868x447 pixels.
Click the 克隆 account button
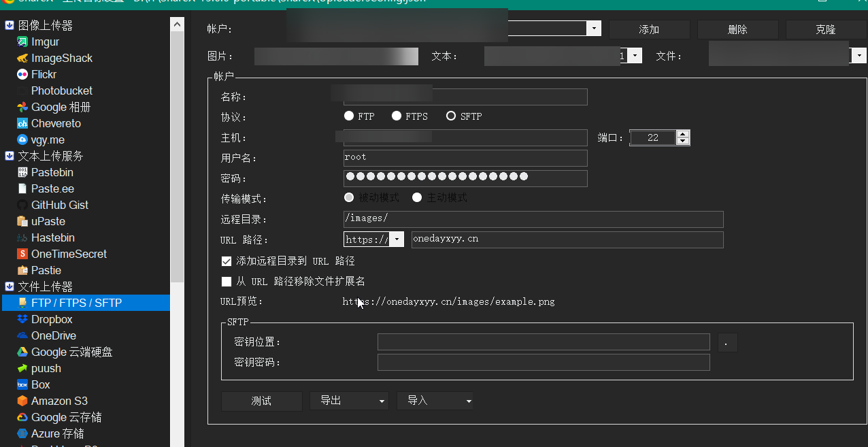coord(826,29)
